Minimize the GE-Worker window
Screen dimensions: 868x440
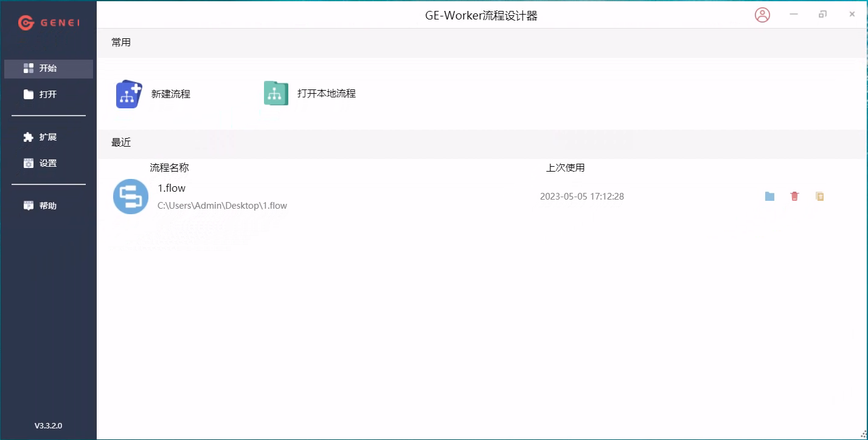click(794, 15)
